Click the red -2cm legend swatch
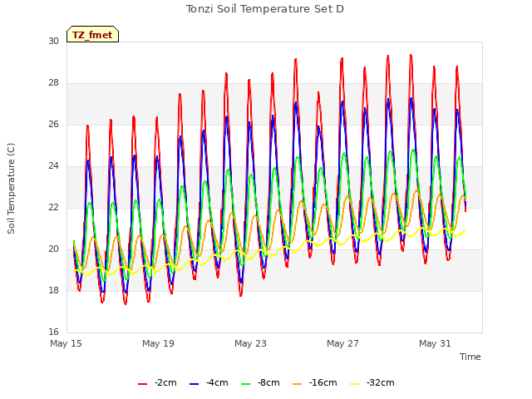This screenshot has width=532, height=399. click(x=142, y=384)
